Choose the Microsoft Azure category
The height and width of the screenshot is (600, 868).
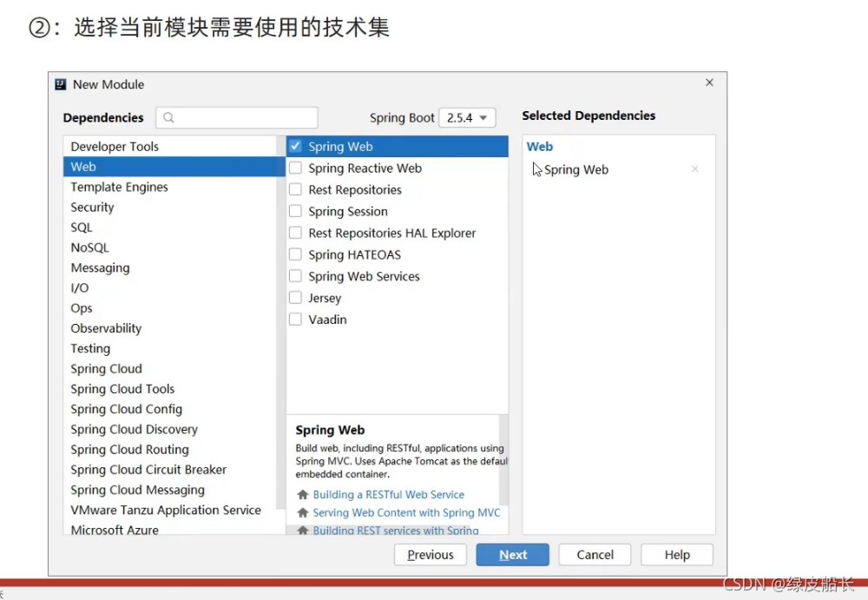(170, 529)
